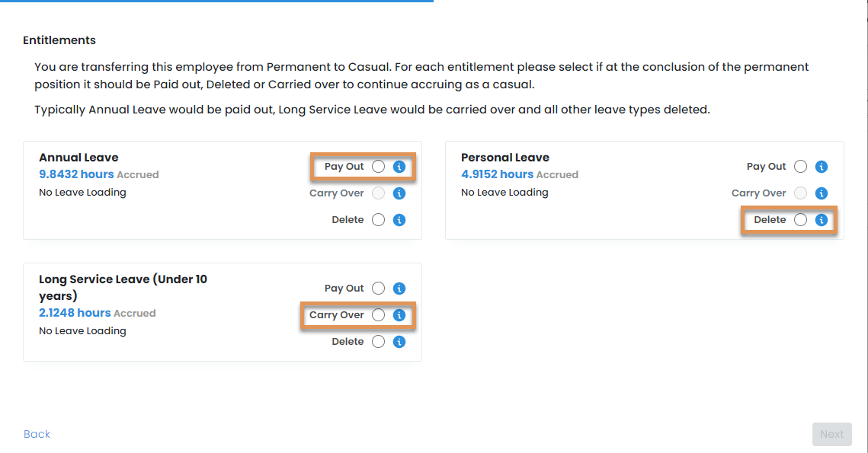
Task: Show info for Long Service Leave Pay Out
Action: (399, 289)
